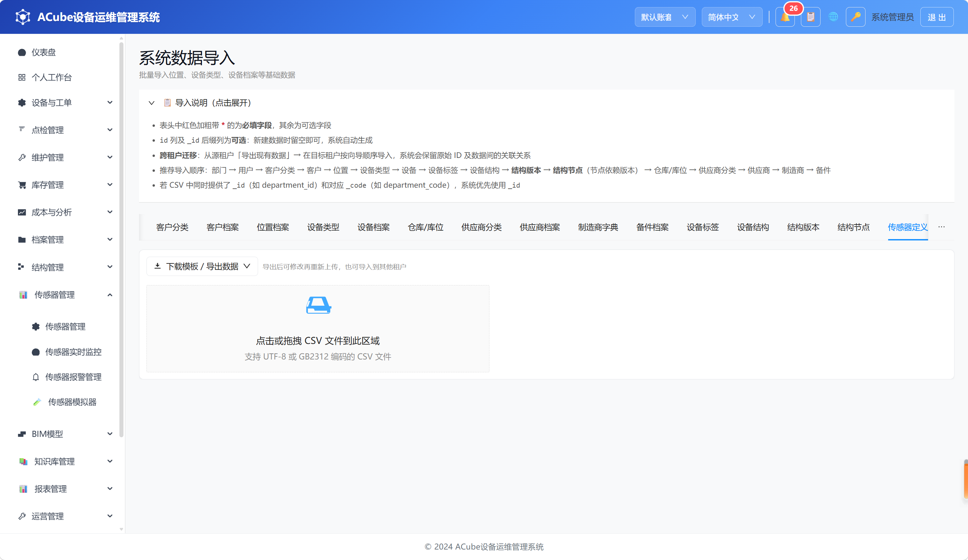
Task: Click the sidebar vertical scrollbar
Action: (121, 240)
